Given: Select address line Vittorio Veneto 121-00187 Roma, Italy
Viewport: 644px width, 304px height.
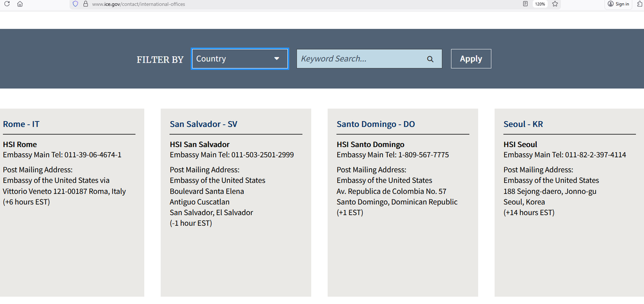Looking at the screenshot, I should point(64,191).
